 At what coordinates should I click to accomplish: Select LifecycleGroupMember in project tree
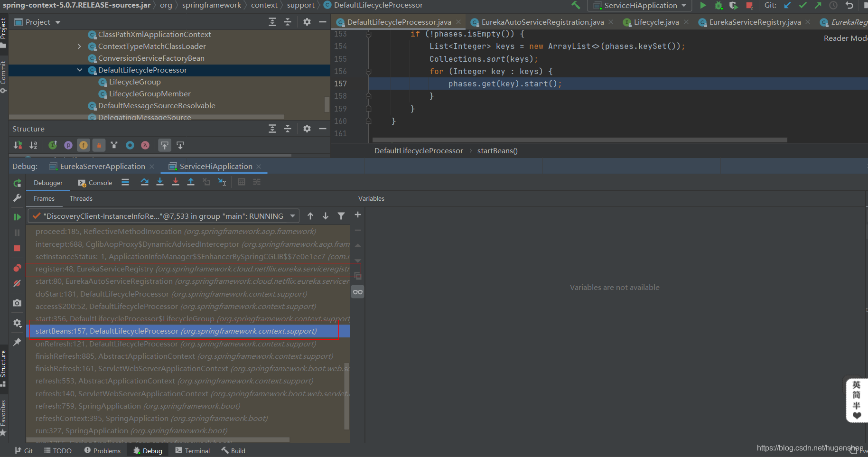pos(149,94)
